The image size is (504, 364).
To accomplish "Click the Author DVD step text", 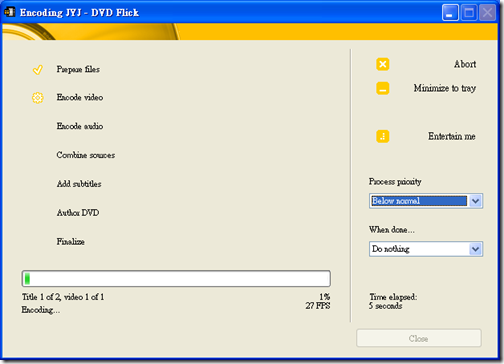I will click(x=78, y=213).
